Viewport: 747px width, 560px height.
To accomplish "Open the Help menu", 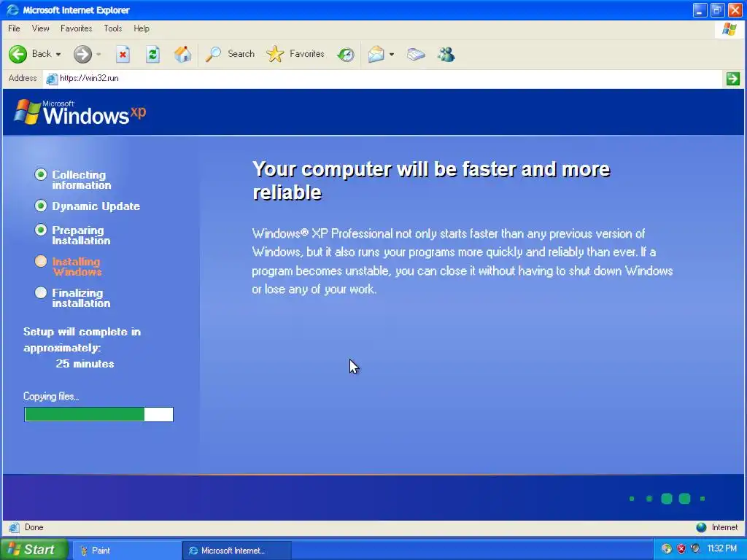I will coord(142,28).
